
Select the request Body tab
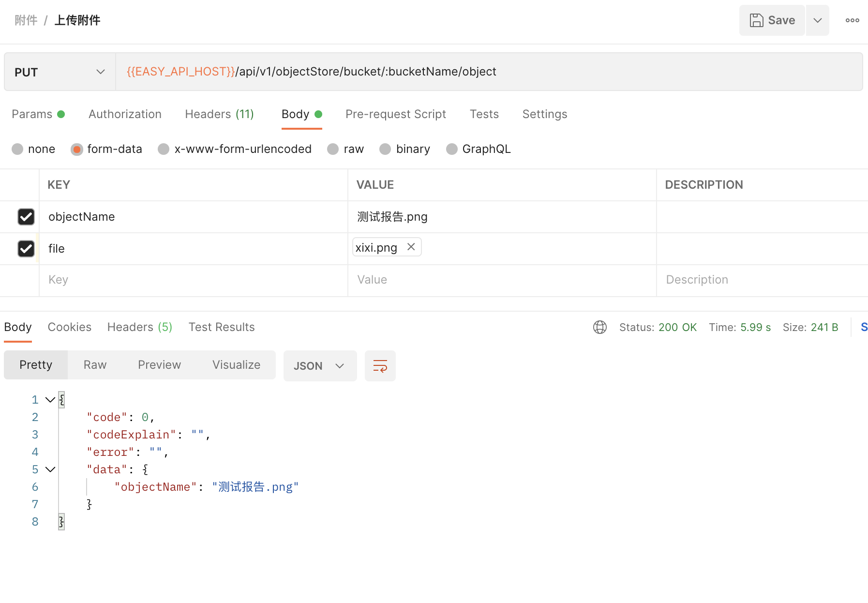click(301, 114)
